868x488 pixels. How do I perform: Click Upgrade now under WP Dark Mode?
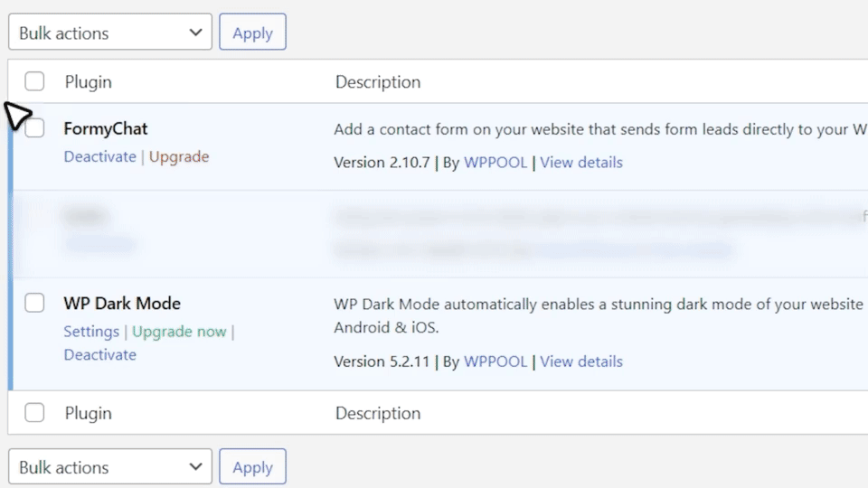point(179,332)
